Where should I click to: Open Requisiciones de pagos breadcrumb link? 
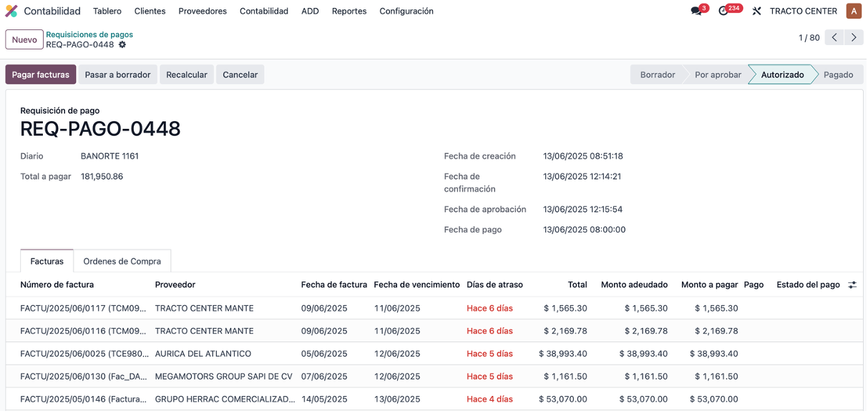tap(89, 34)
